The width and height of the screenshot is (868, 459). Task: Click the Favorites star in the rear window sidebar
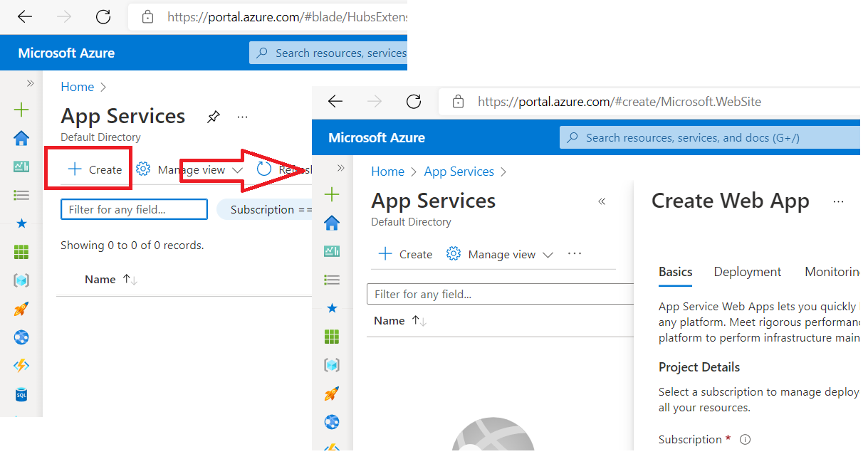pos(21,223)
